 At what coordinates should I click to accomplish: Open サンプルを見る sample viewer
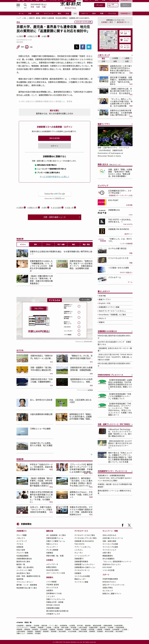(125, 40)
